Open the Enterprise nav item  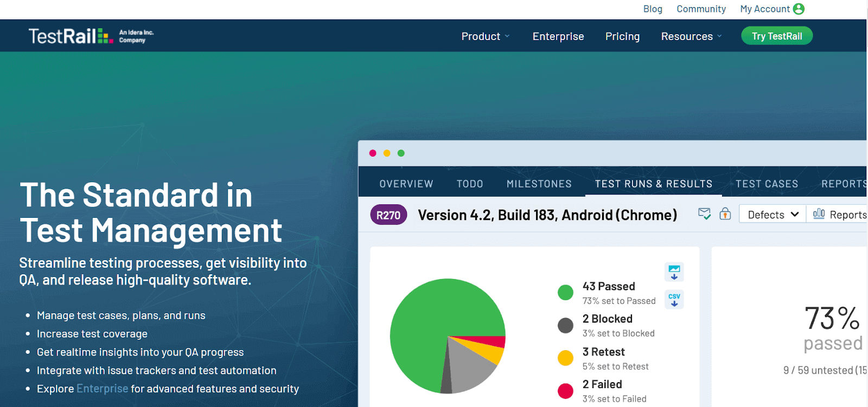(558, 36)
